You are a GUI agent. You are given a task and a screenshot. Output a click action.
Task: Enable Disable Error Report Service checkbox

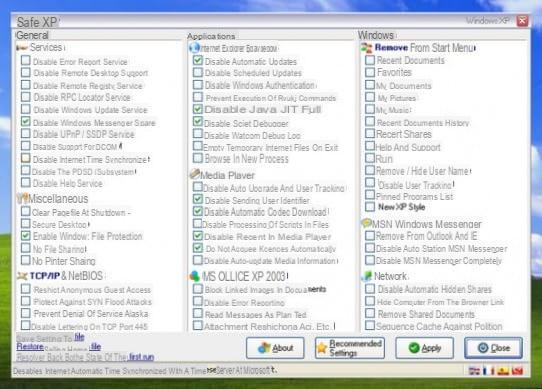(x=26, y=60)
